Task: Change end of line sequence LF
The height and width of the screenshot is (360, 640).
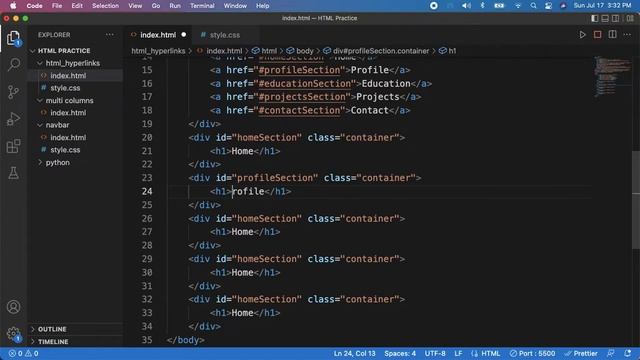Action: 458,353
